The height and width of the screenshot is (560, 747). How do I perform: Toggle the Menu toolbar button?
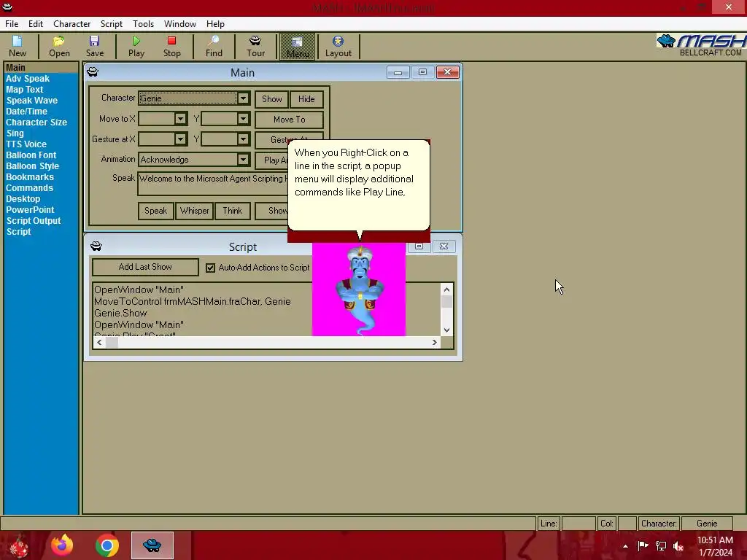[298, 46]
